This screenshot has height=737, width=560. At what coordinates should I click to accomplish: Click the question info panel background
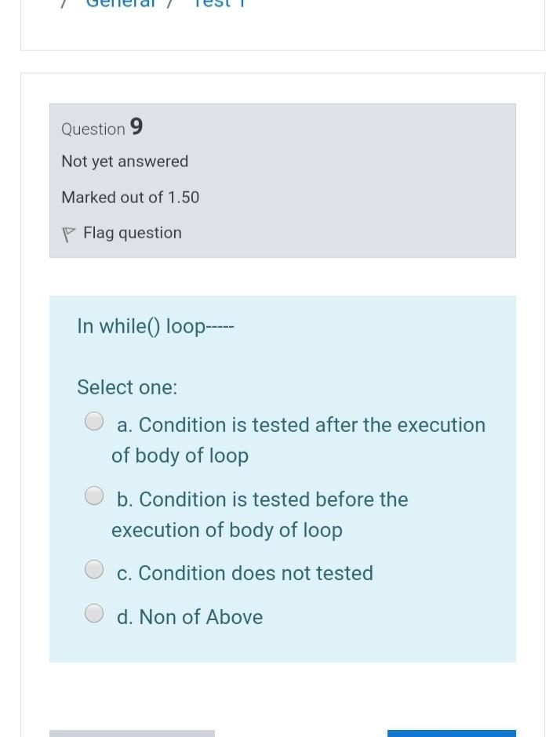coord(353,180)
